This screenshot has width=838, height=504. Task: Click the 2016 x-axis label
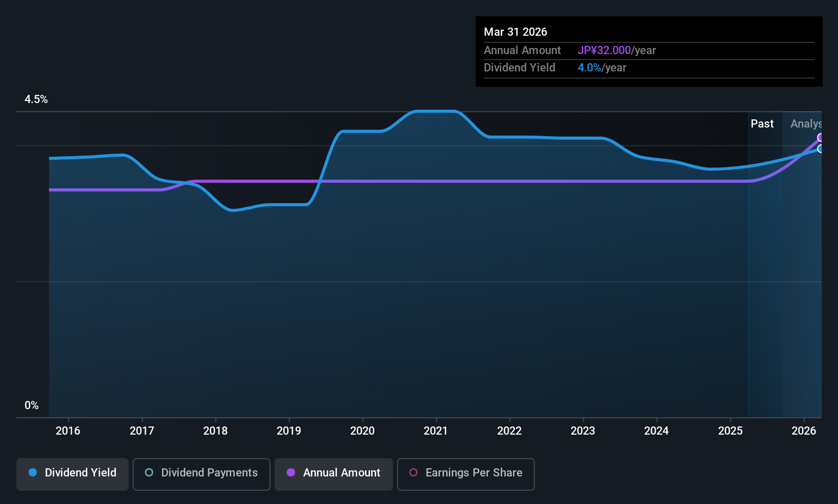[68, 431]
